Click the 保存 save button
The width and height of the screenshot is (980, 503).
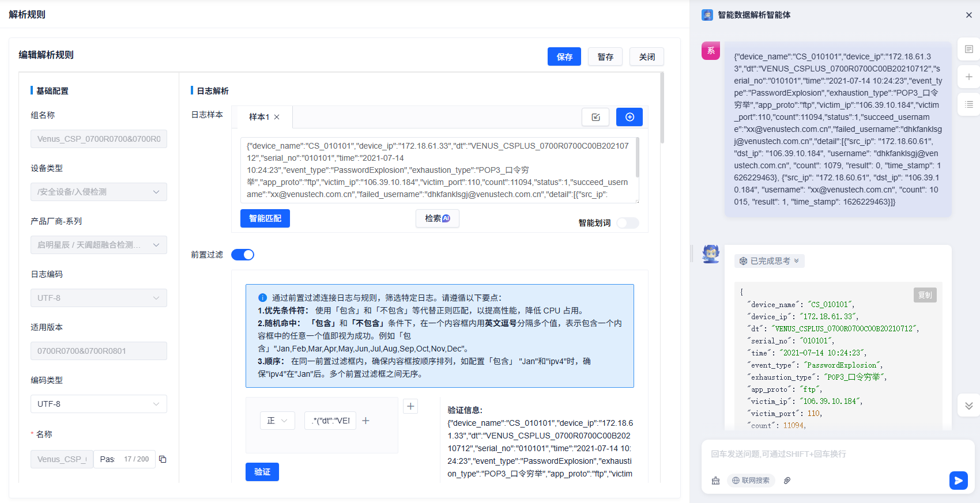pyautogui.click(x=564, y=57)
